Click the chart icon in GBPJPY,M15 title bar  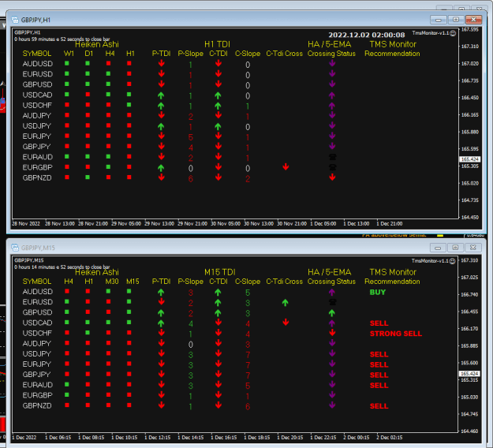coord(15,248)
